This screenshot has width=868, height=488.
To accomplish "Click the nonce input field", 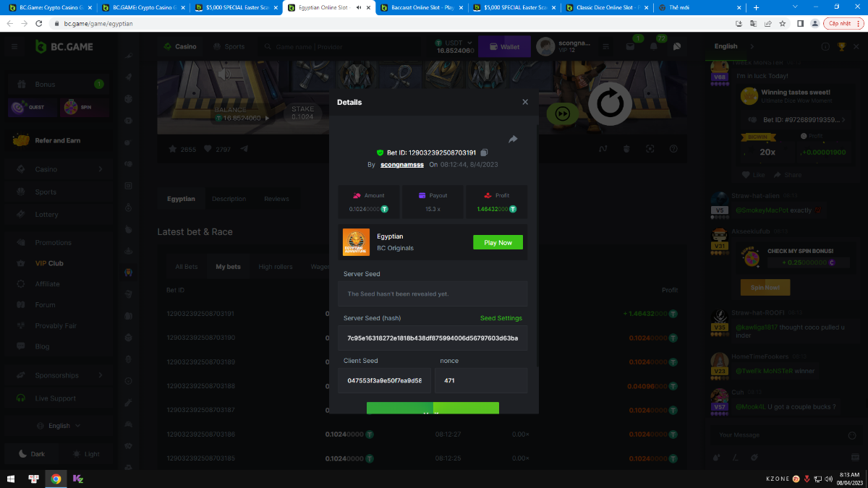I will [481, 380].
